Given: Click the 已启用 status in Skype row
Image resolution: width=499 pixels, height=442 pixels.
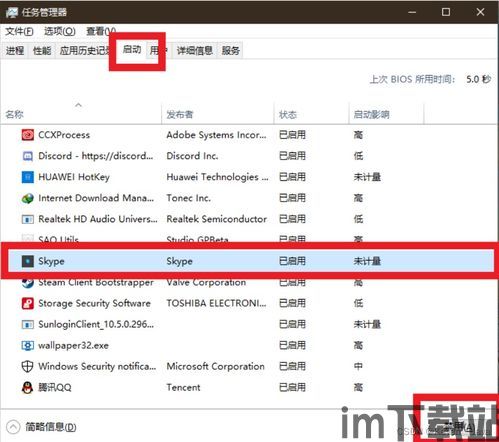Looking at the screenshot, I should tap(292, 261).
